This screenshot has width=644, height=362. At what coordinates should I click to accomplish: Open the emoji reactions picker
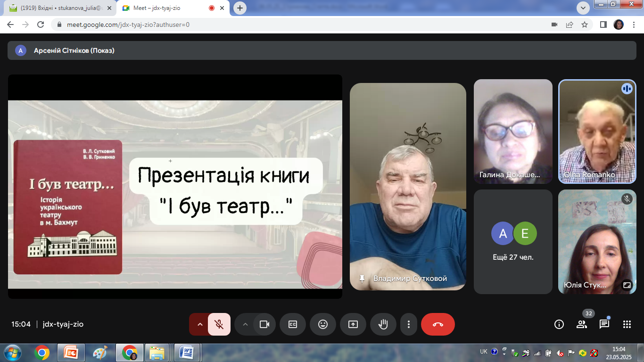323,324
